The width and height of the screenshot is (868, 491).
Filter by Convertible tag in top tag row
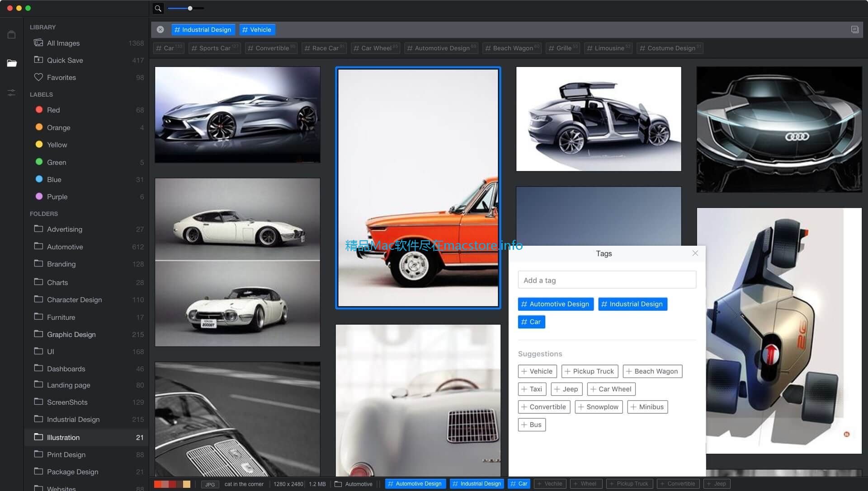[x=271, y=48]
